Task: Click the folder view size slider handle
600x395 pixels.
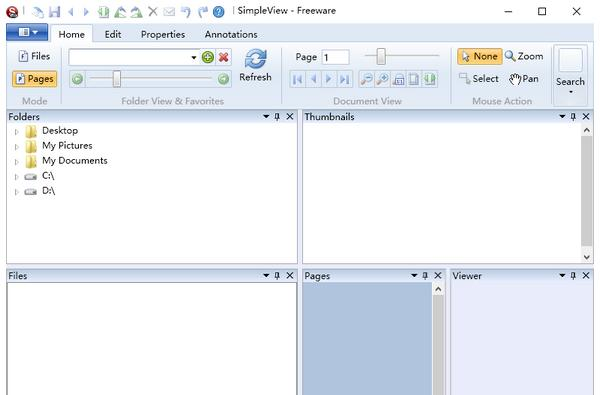Action: (x=117, y=79)
